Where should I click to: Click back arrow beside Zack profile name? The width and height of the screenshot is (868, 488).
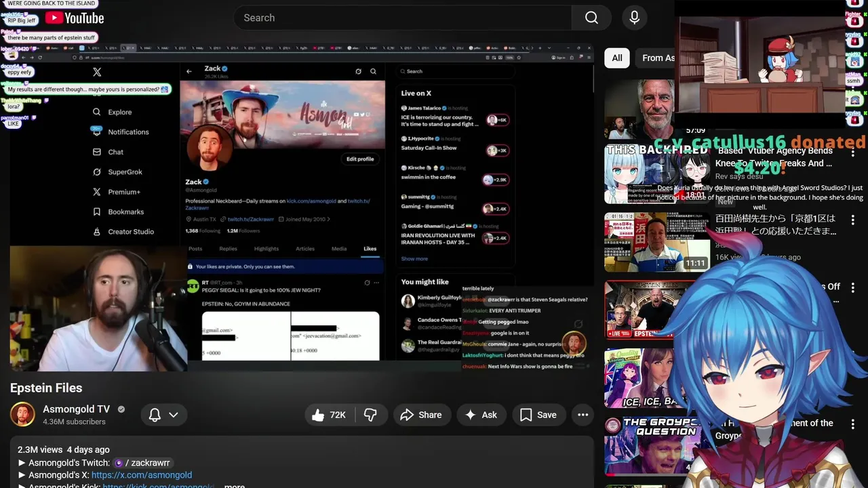click(189, 71)
